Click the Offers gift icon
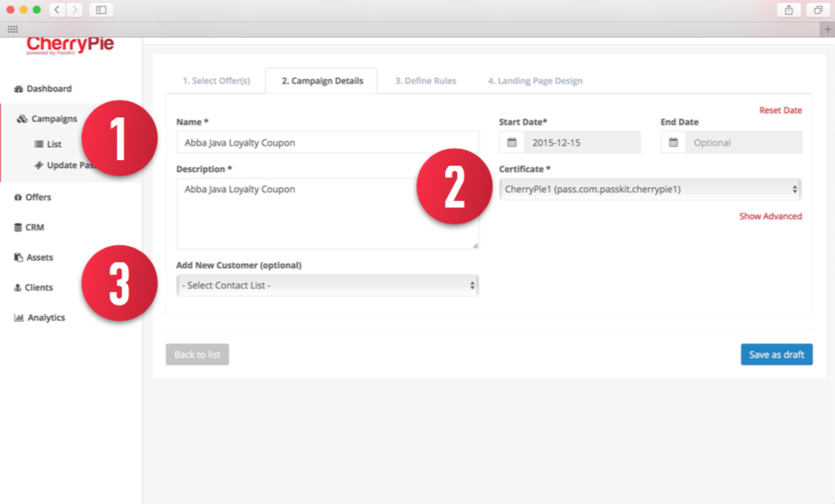The height and width of the screenshot is (504, 835). [x=18, y=198]
